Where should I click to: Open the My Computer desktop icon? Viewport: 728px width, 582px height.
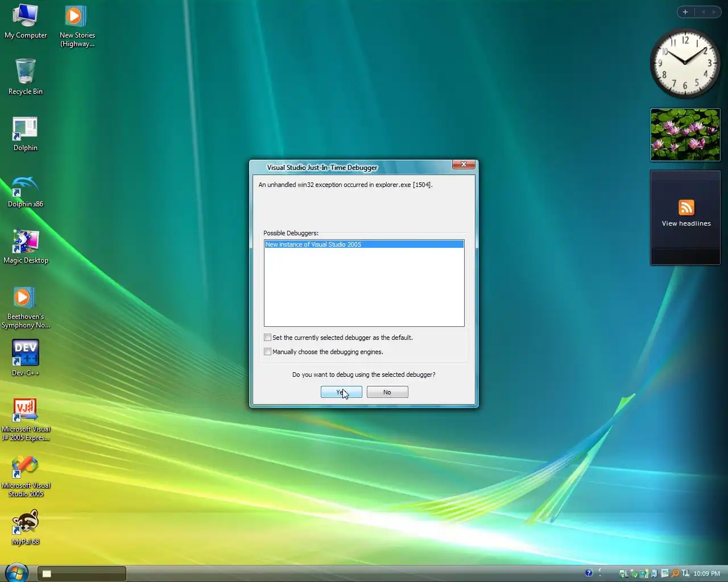coord(25,22)
